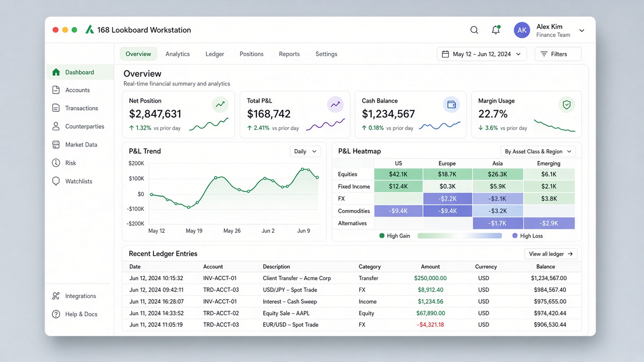Click the FX Europe -$2.2K cell
Viewport: 644px width, 362px height.
[x=447, y=199]
